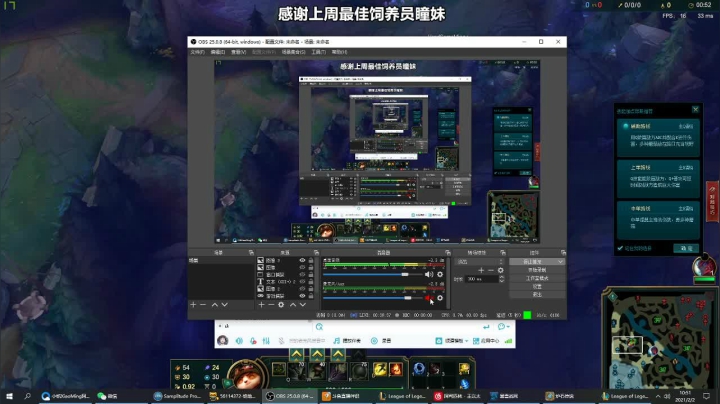
Task: Toggle visibility eye of 图像 2 source
Action: (302, 289)
